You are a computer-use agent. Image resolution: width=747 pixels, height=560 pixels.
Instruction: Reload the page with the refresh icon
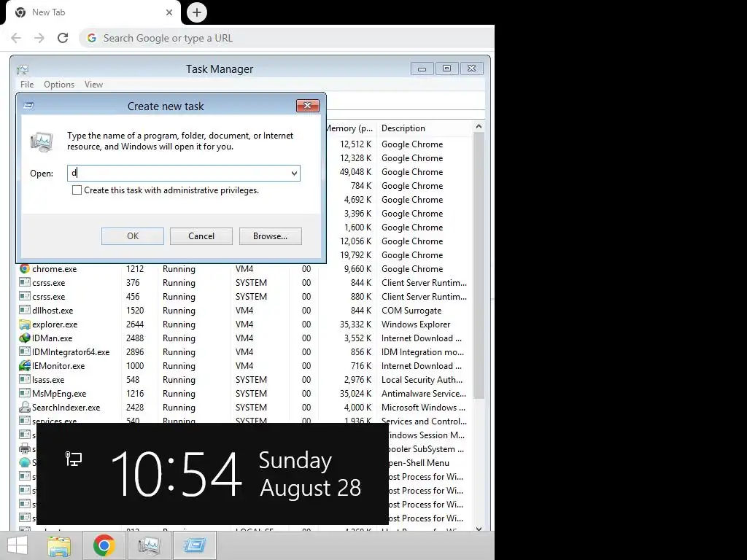(63, 38)
